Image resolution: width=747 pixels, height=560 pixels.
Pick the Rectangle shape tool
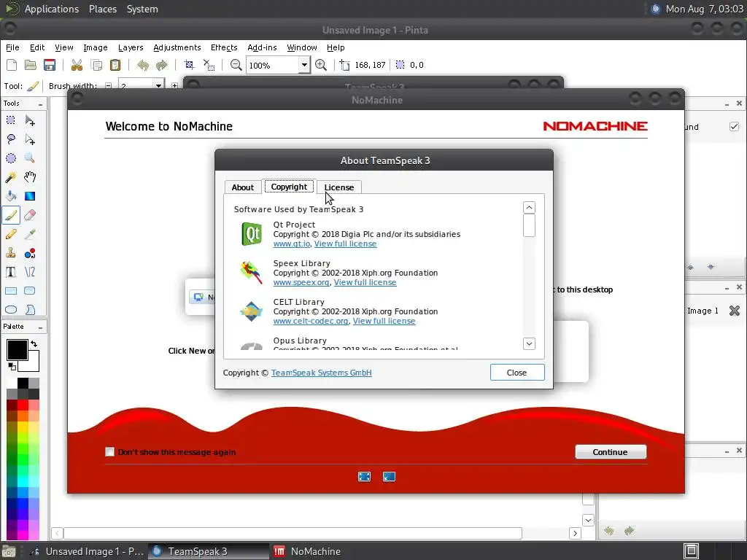tap(10, 291)
